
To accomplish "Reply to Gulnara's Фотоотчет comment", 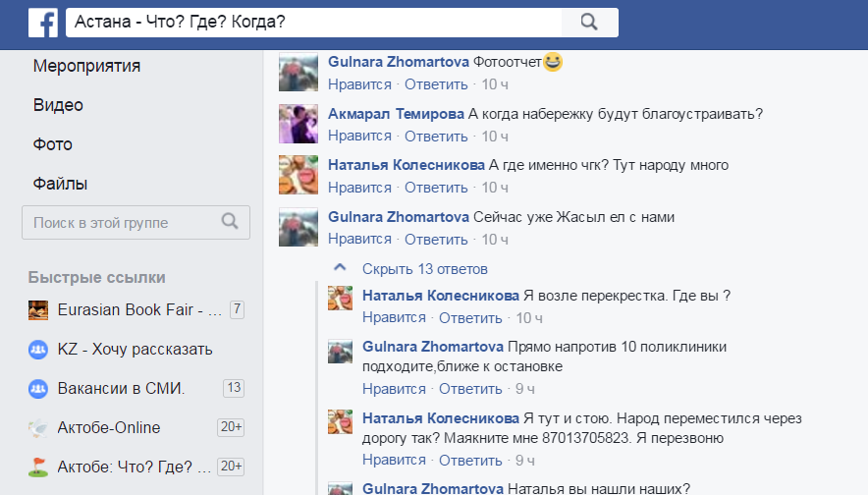I will (436, 84).
